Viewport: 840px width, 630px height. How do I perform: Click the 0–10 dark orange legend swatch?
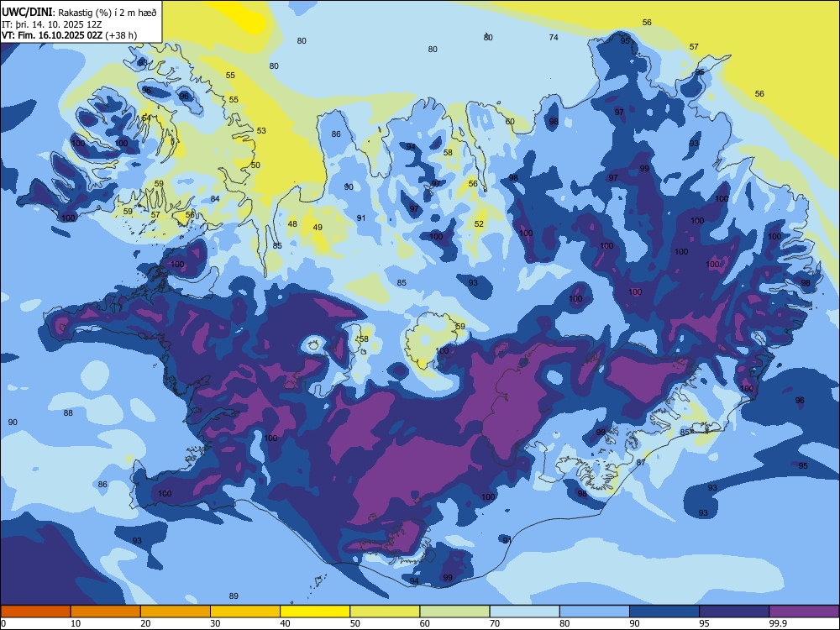(x=35, y=612)
